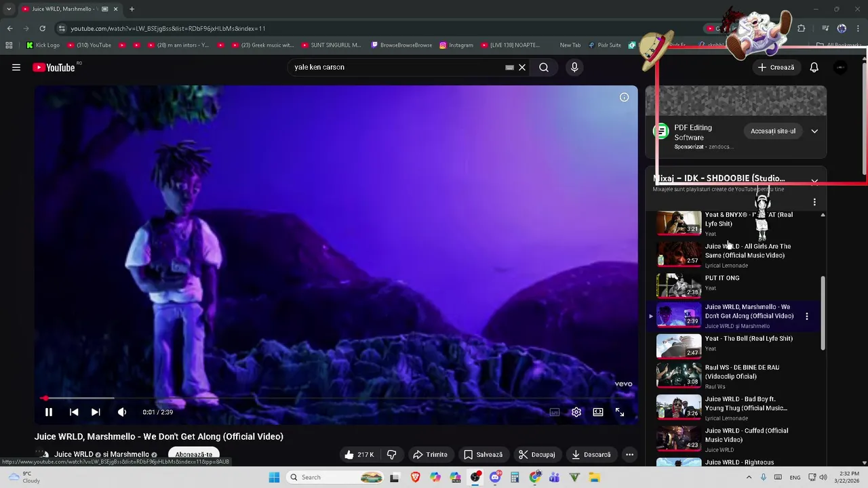Open Brave browser from taskbar
The height and width of the screenshot is (488, 868).
point(415,477)
